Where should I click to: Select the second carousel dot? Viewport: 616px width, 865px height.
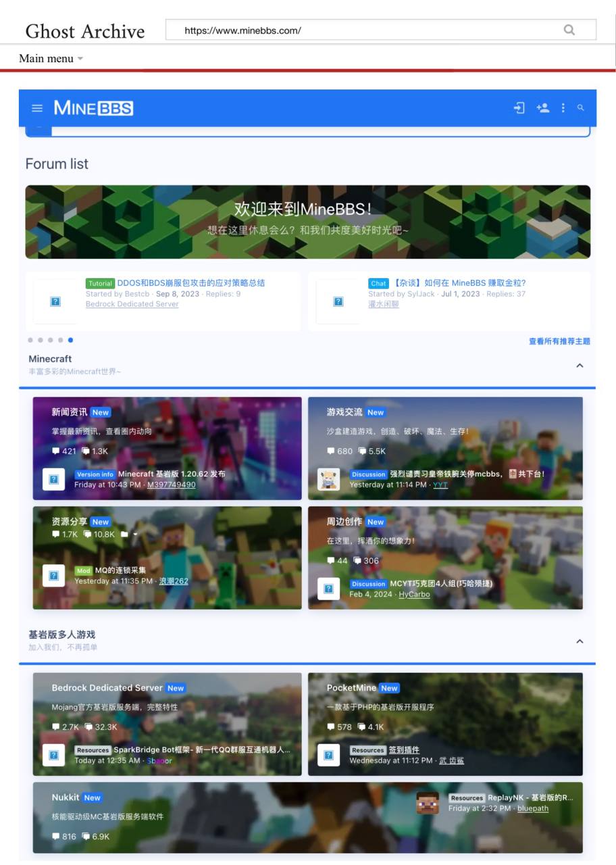(41, 340)
